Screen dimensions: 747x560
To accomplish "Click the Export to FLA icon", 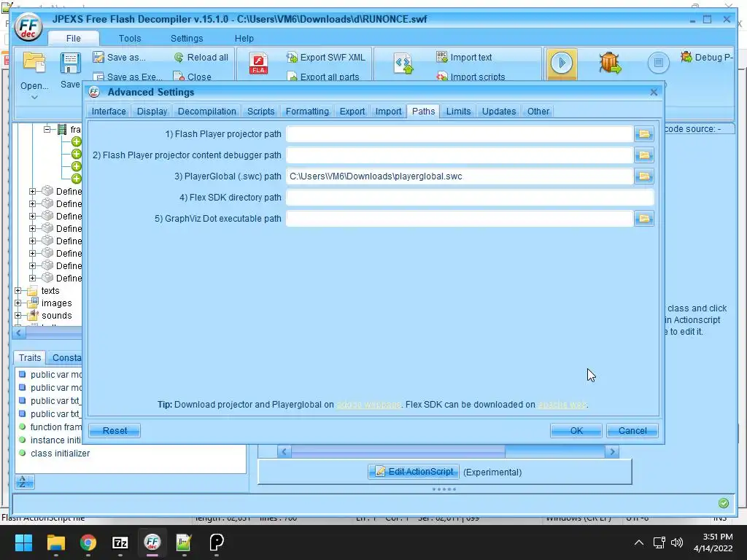I will pos(258,63).
